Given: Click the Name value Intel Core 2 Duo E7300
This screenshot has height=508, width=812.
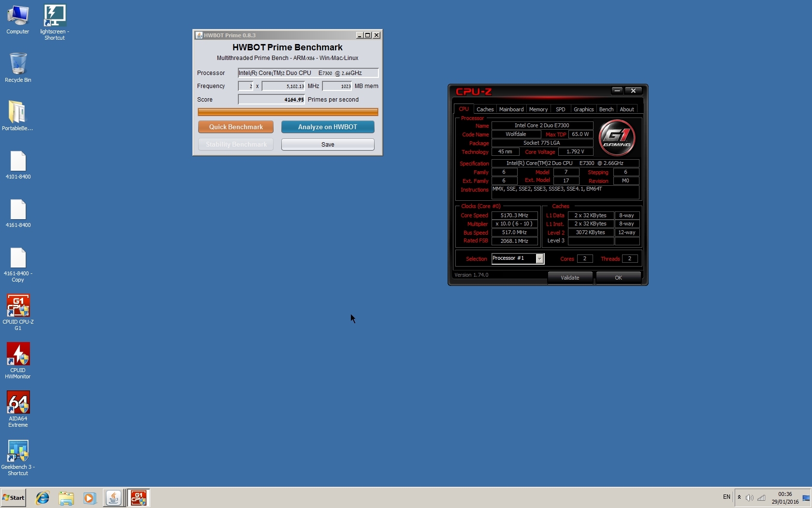Looking at the screenshot, I should (x=542, y=126).
